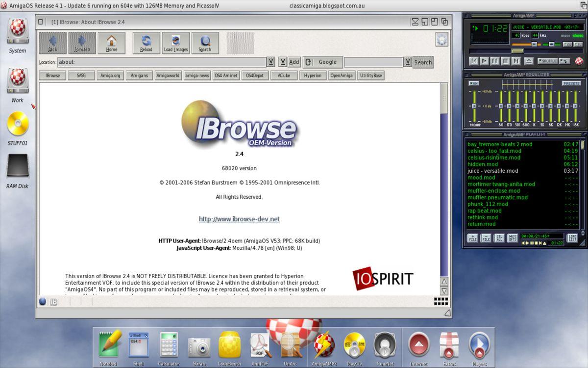Viewport: 588px width, 368px height.
Task: Go forward with the Forward toolbar button
Action: (82, 43)
